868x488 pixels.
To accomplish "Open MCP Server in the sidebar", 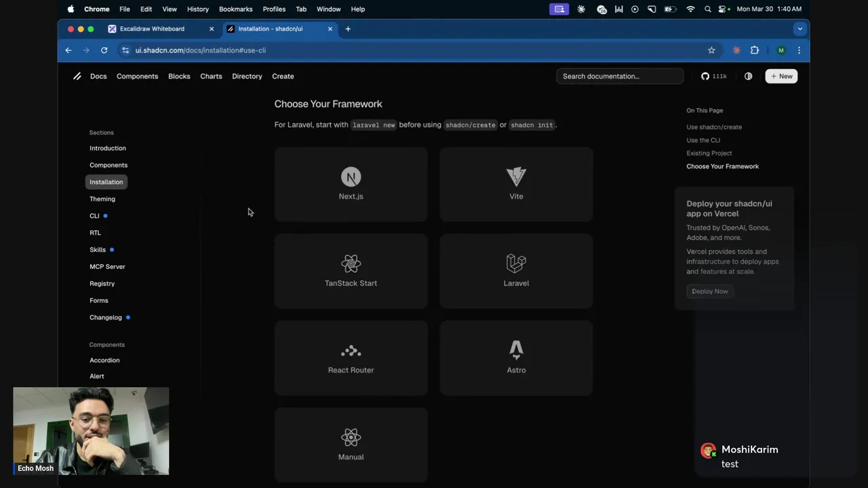I will point(107,266).
